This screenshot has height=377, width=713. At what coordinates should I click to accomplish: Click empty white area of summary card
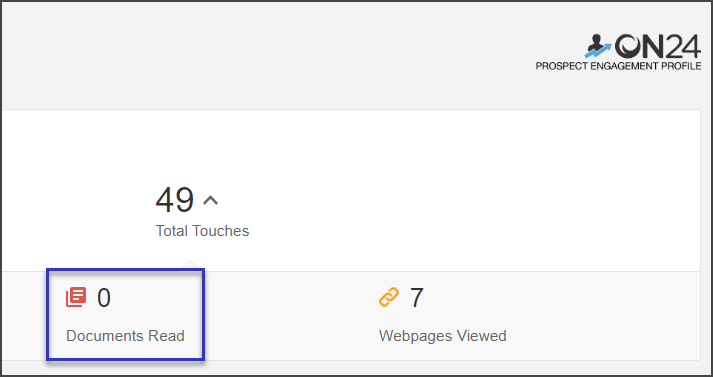tap(455, 191)
